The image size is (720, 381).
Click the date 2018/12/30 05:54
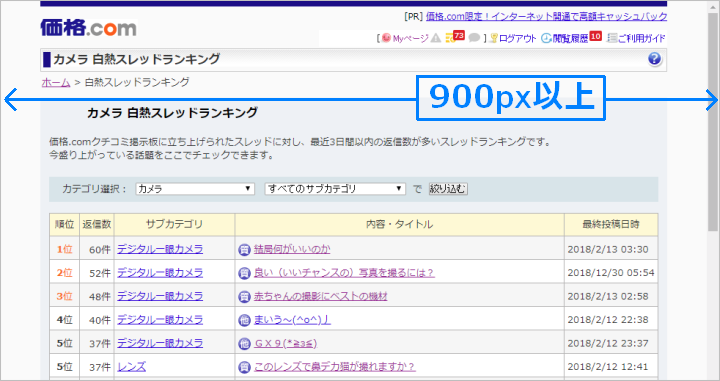(611, 273)
